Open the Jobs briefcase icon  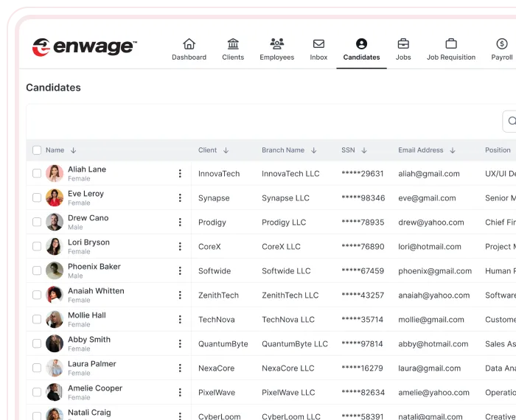403,44
